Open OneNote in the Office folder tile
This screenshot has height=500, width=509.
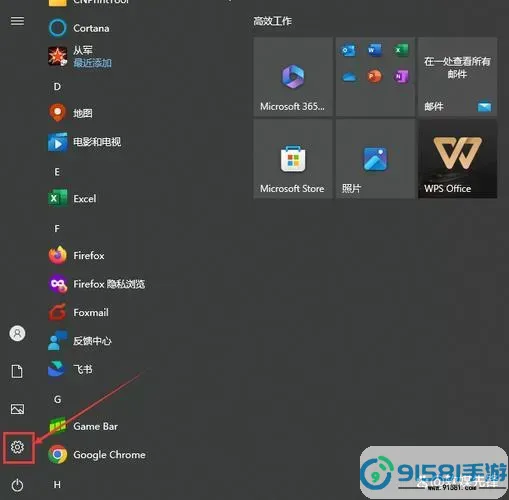[x=401, y=77]
